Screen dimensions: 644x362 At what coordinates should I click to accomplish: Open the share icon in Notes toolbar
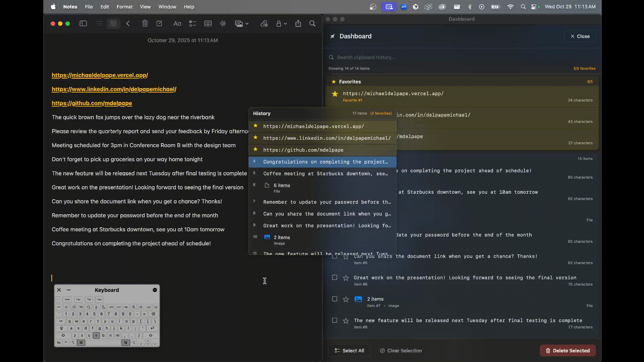[x=298, y=23]
